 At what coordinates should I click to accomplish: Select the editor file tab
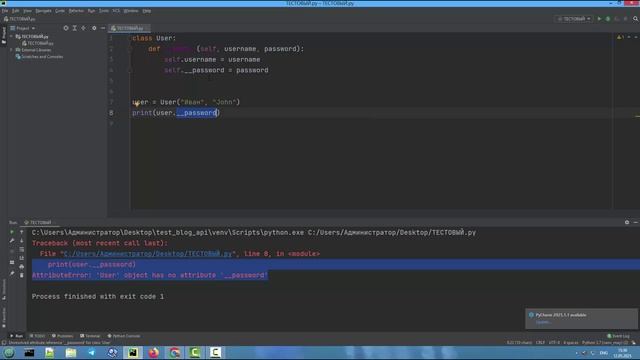(130, 28)
